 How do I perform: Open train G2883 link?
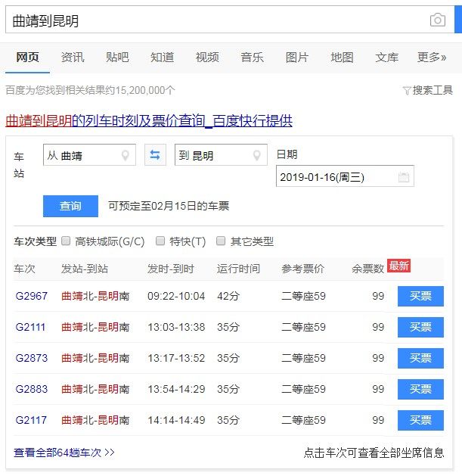(32, 389)
